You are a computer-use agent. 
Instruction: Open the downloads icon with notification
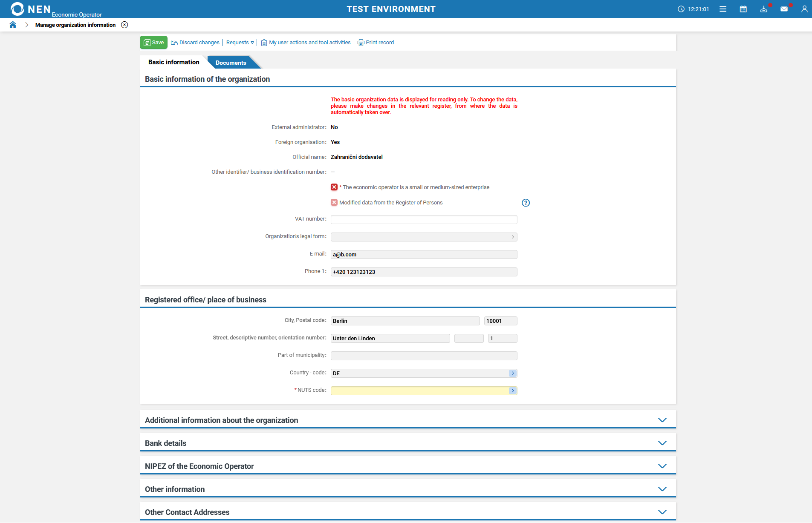point(763,9)
